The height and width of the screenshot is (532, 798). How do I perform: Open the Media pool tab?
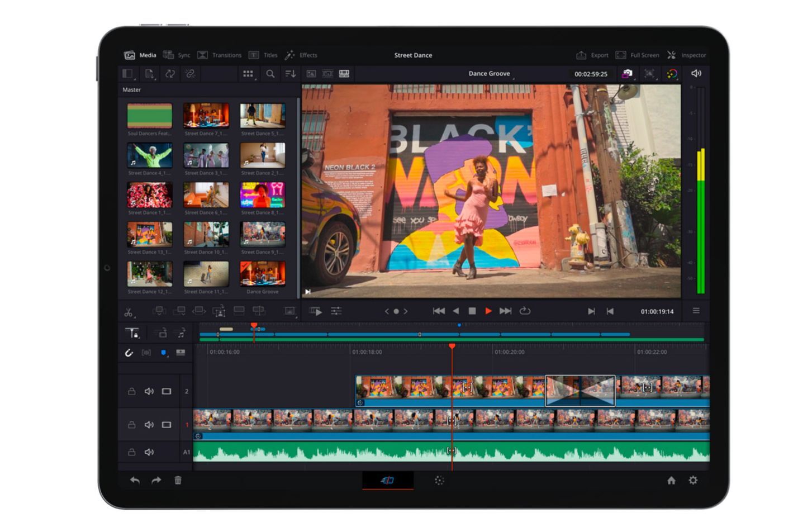[x=140, y=55]
